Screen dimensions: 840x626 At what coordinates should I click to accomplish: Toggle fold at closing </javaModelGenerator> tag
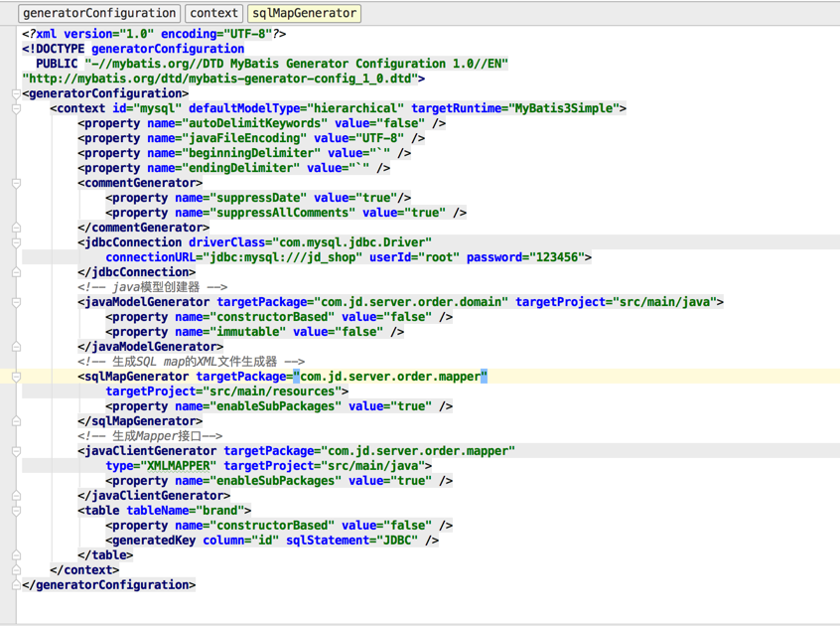[16, 347]
